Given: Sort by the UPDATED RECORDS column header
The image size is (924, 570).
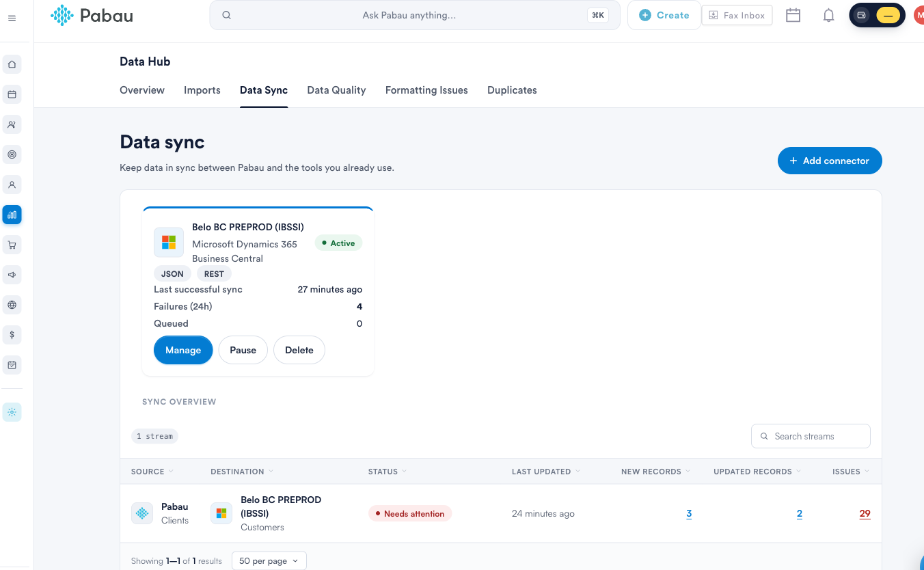Looking at the screenshot, I should (758, 472).
